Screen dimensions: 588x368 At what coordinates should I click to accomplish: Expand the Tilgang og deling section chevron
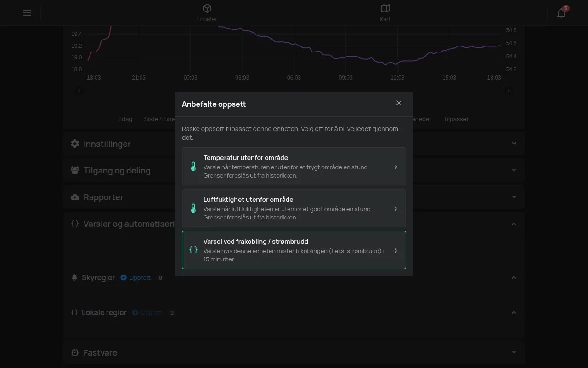point(514,170)
